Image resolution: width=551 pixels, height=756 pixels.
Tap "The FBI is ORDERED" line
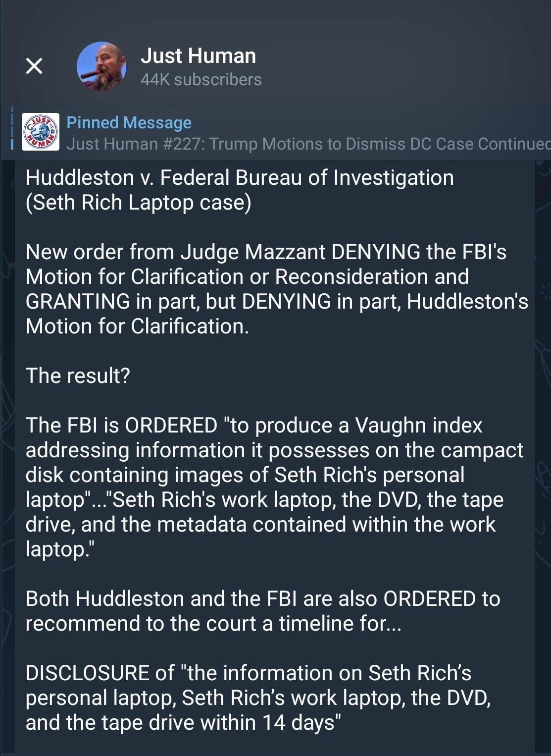tap(254, 425)
